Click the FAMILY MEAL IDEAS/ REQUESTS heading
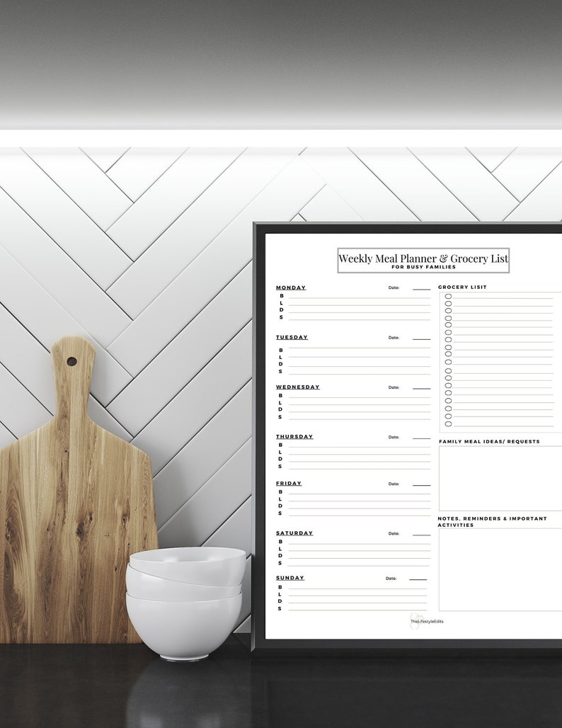 point(489,441)
